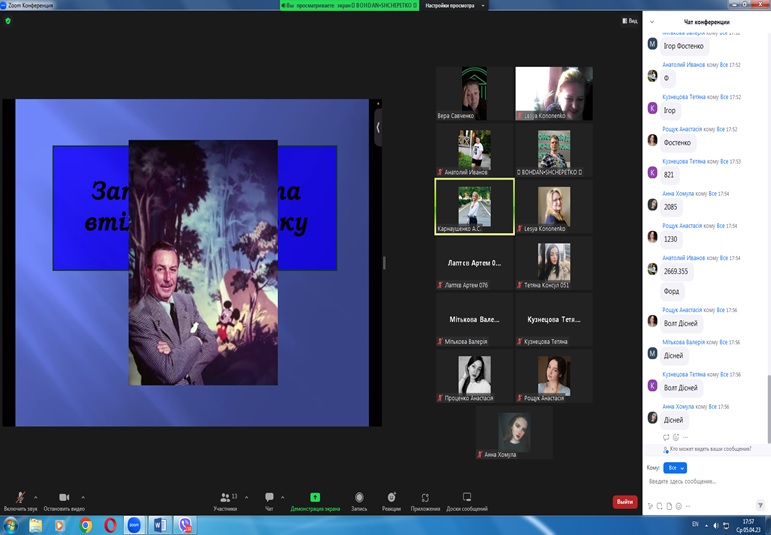This screenshot has height=535, width=771.
Task: Open Chrome from taskbar
Action: 86,525
